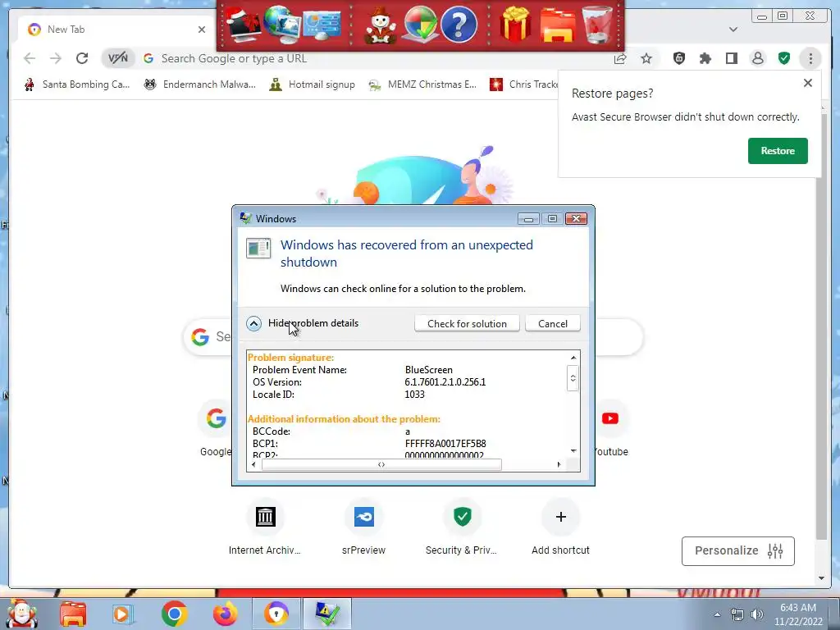This screenshot has width=840, height=630.
Task: Reload the page with refresh icon
Action: (82, 58)
